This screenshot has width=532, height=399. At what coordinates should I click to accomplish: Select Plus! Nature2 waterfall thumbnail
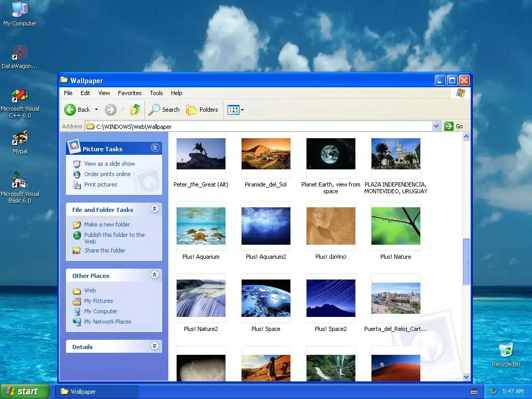pos(201,298)
